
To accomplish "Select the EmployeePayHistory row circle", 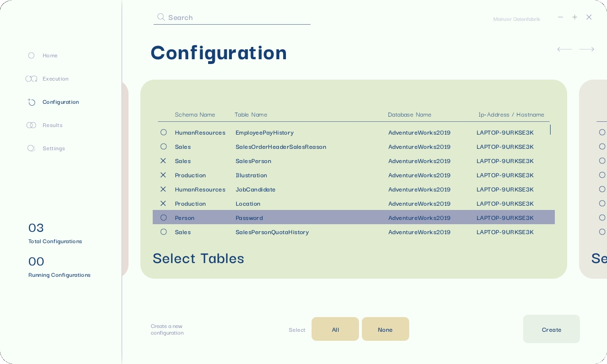I will pyautogui.click(x=164, y=132).
